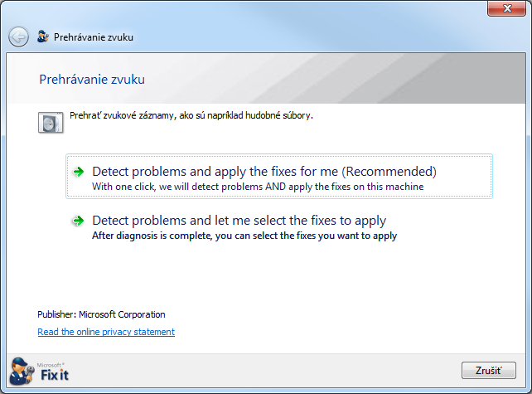The image size is (532, 394).
Task: Click the speaker icon beside the description
Action: 51,123
